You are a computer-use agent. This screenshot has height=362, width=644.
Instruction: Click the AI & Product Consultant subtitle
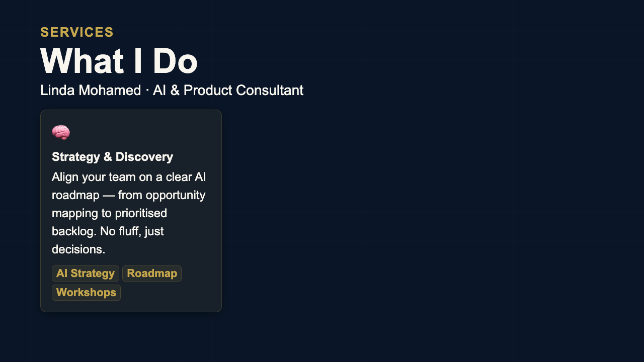228,90
